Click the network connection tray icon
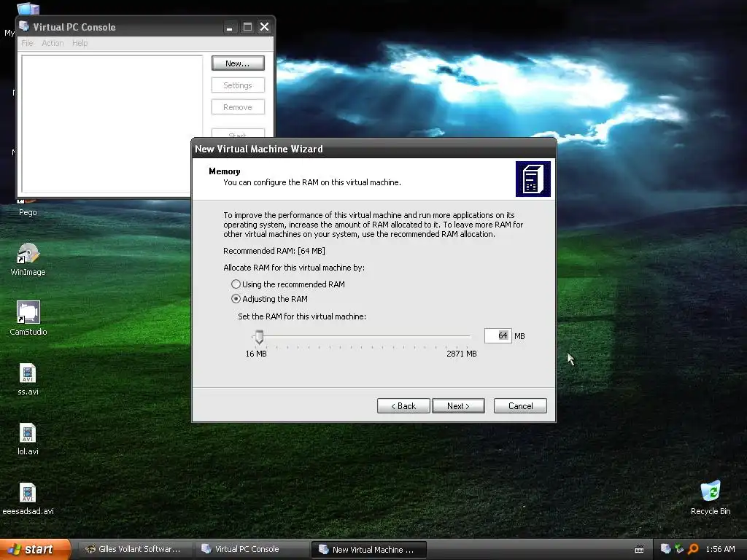747x560 pixels. tap(679, 549)
